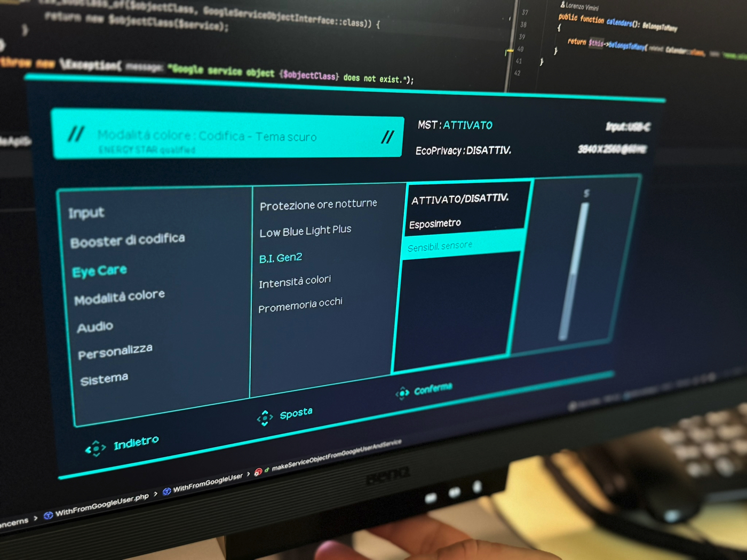Viewport: 747px width, 560px height.
Task: Choose Personalizza in the OSD menu
Action: pyautogui.click(x=115, y=351)
